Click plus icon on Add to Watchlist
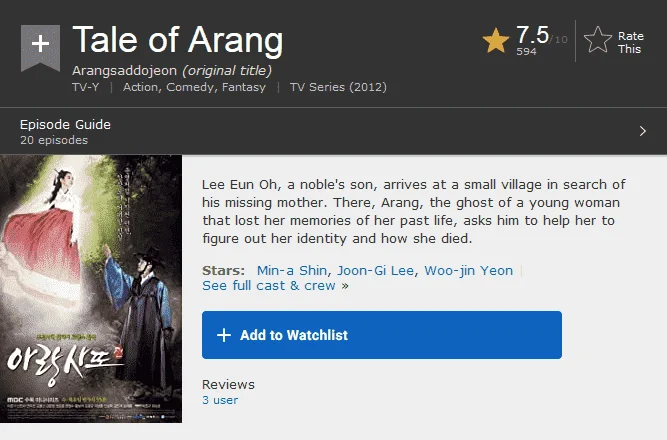This screenshot has height=440, width=667. pos(224,335)
